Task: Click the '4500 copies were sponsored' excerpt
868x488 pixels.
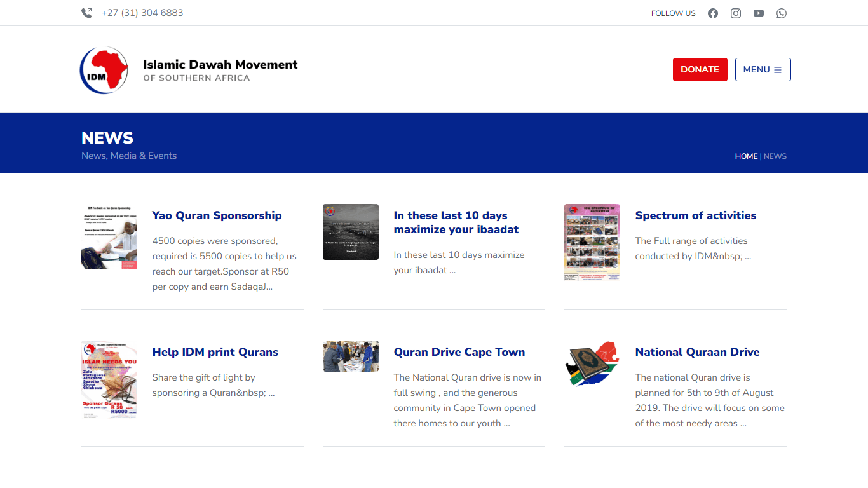Action: coord(224,264)
